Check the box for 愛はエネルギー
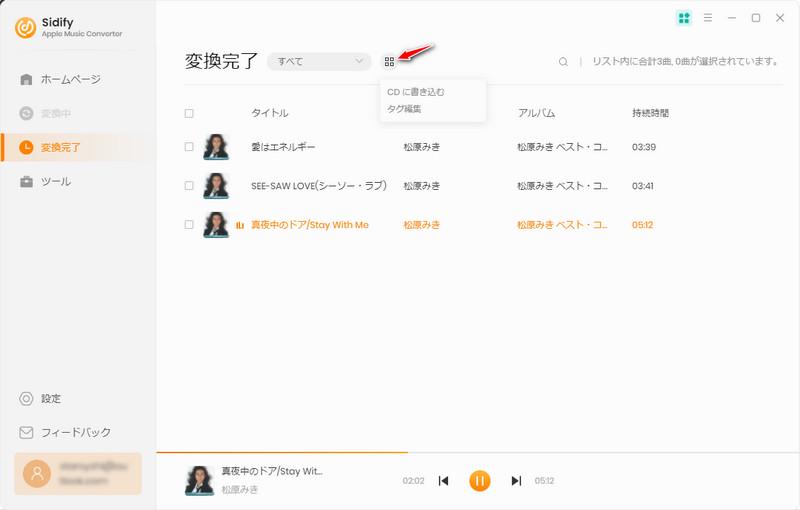 (x=189, y=147)
